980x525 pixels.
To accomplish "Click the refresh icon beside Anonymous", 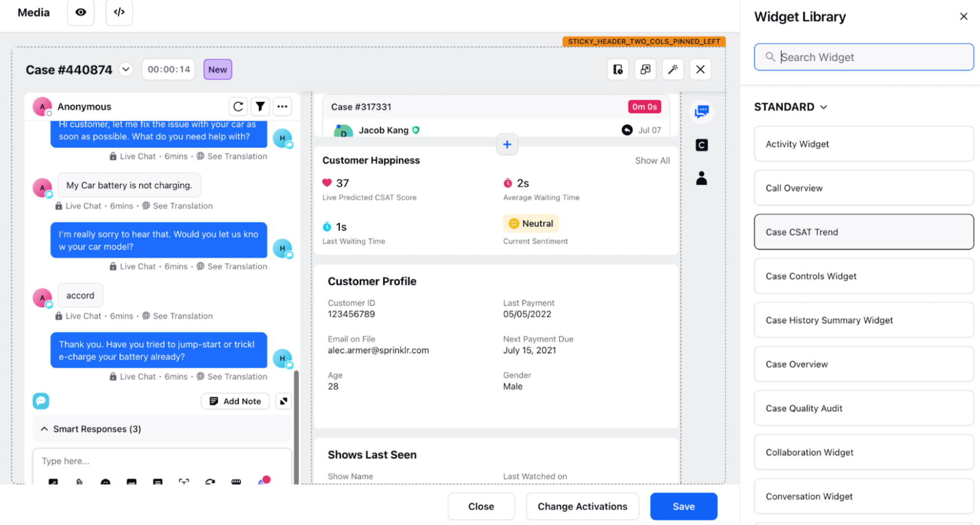I will coord(238,106).
